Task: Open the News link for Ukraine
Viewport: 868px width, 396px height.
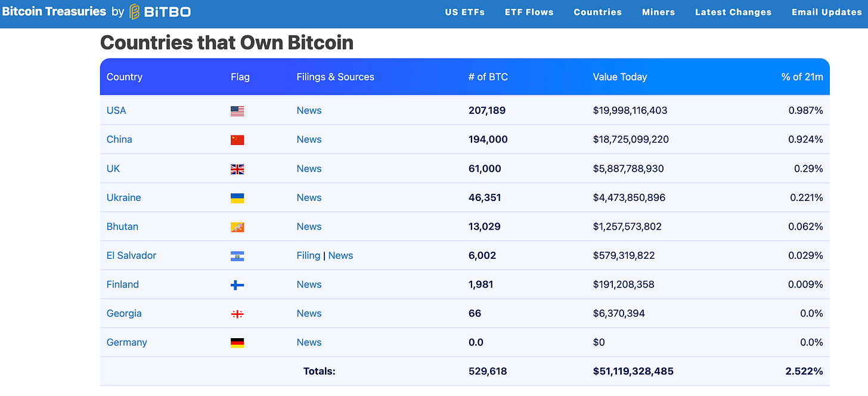Action: [x=309, y=197]
